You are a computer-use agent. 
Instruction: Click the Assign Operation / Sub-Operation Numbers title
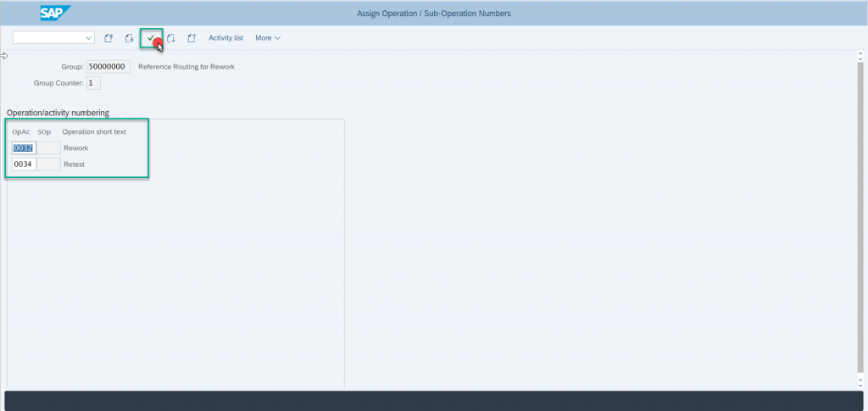pyautogui.click(x=434, y=14)
